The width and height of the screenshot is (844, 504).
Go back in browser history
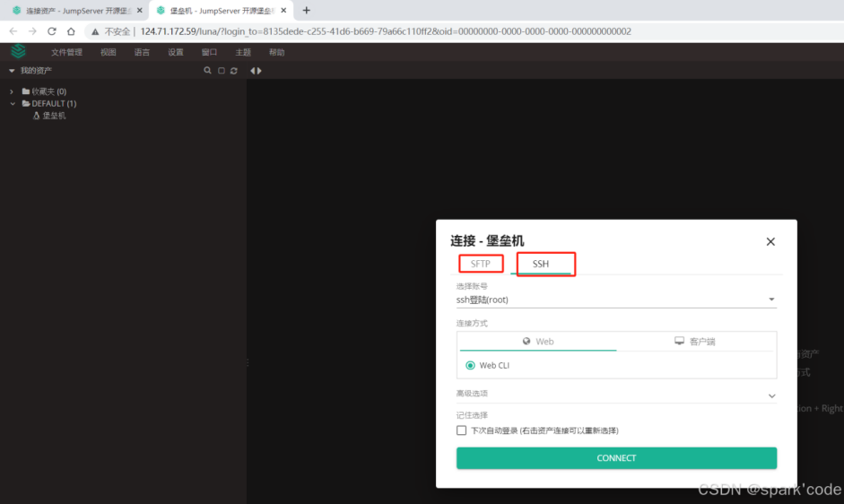(13, 31)
